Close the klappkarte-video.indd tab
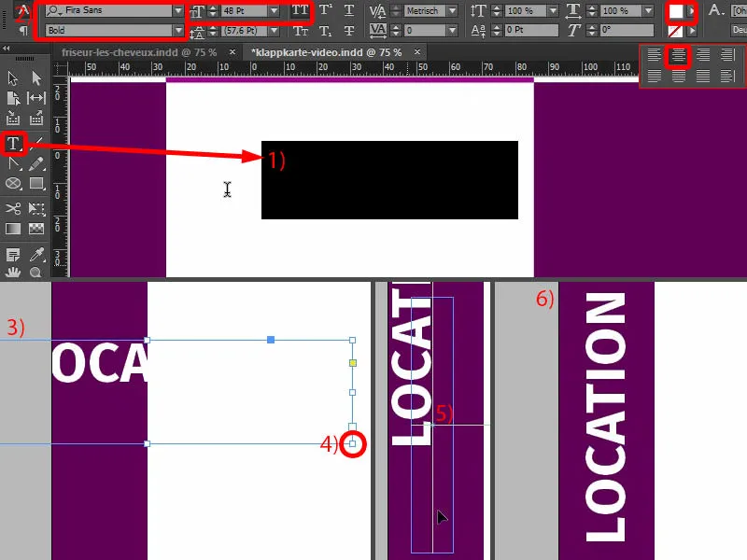This screenshot has height=560, width=747. pos(417,51)
